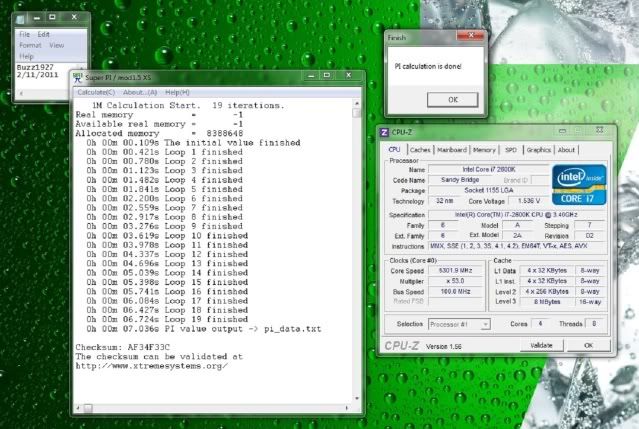Click the Notepad window title icon
The height and width of the screenshot is (429, 639).
(20, 18)
